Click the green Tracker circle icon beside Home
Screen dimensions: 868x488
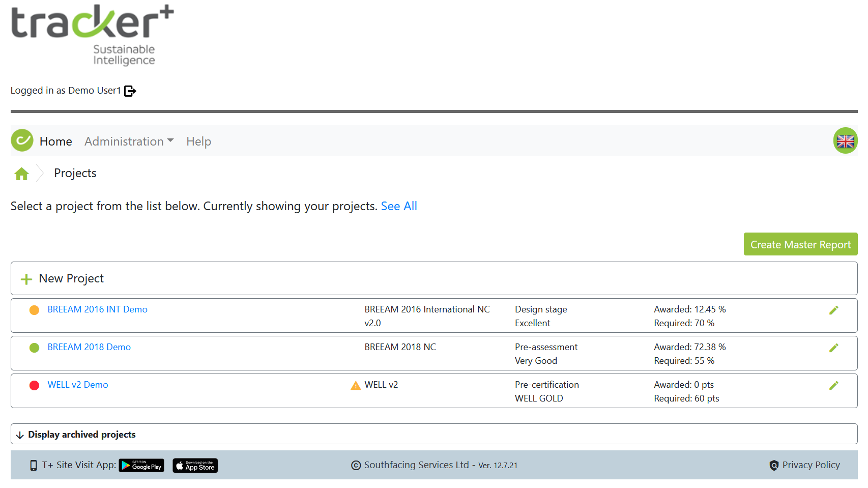(x=22, y=140)
